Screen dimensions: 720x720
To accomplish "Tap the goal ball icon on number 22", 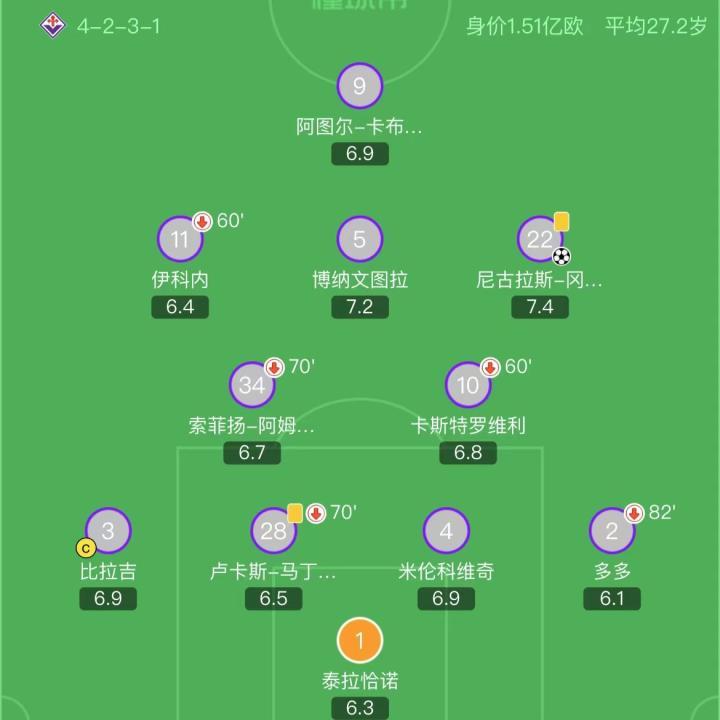I will pyautogui.click(x=561, y=256).
